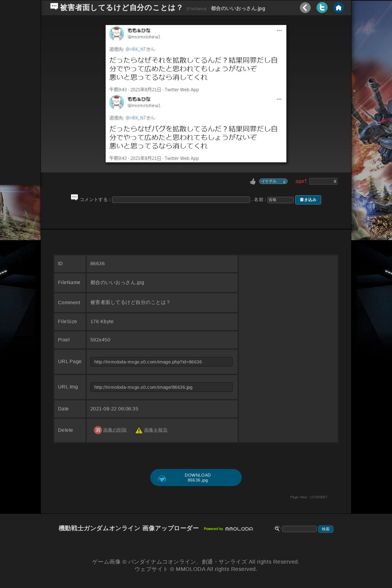Click the blue down-arrow download icon
Screen dimensions: 392x588
tap(162, 479)
